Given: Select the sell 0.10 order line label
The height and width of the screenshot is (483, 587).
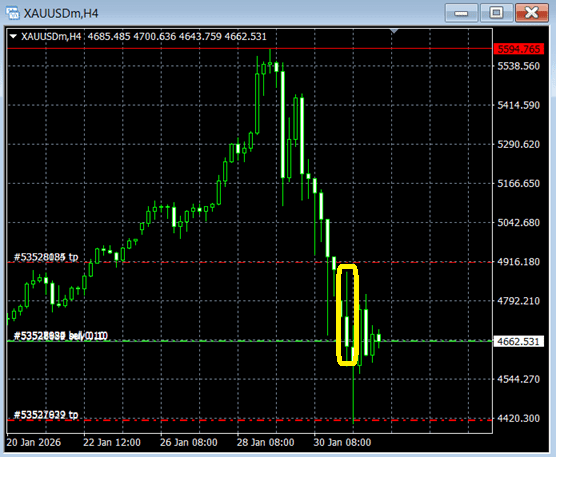Looking at the screenshot, I should 61,335.
